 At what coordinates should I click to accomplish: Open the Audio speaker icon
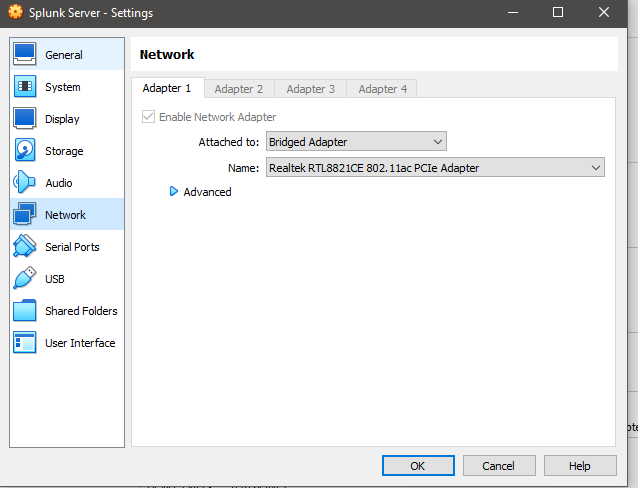[24, 182]
